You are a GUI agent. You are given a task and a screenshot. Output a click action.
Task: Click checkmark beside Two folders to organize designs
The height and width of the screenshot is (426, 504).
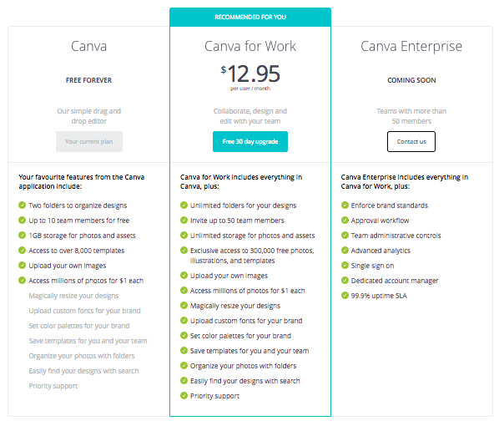coord(23,205)
